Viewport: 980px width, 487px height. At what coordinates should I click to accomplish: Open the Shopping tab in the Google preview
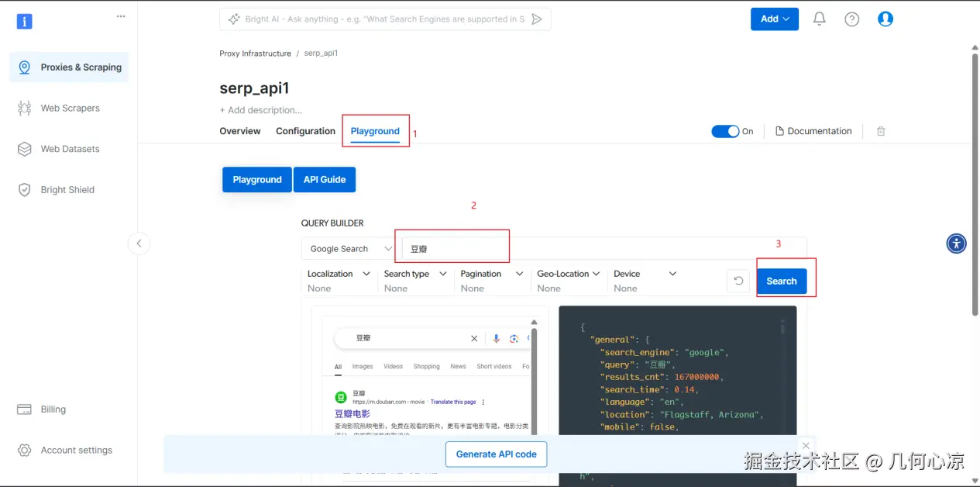click(427, 366)
